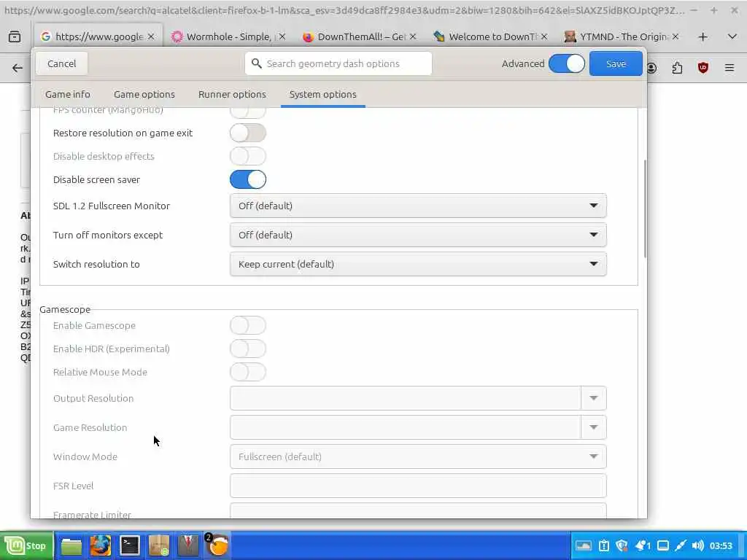
Task: Focus the Search geometry dash options field
Action: pyautogui.click(x=338, y=64)
